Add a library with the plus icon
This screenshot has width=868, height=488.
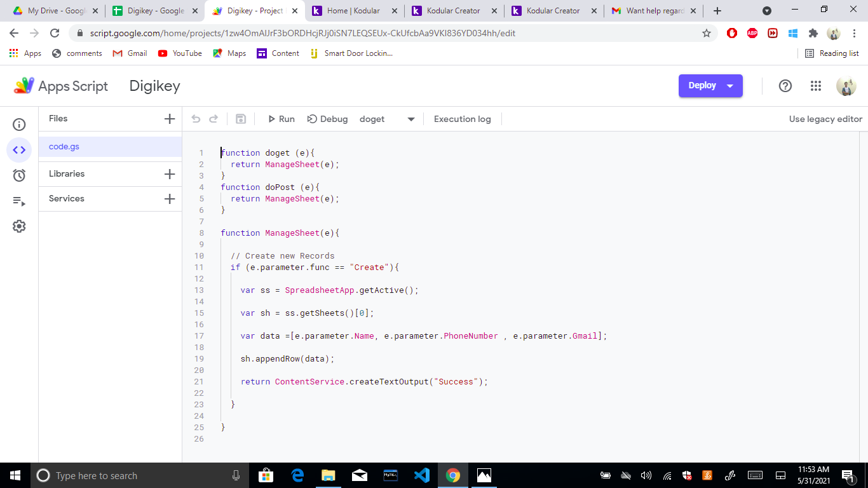tap(169, 174)
